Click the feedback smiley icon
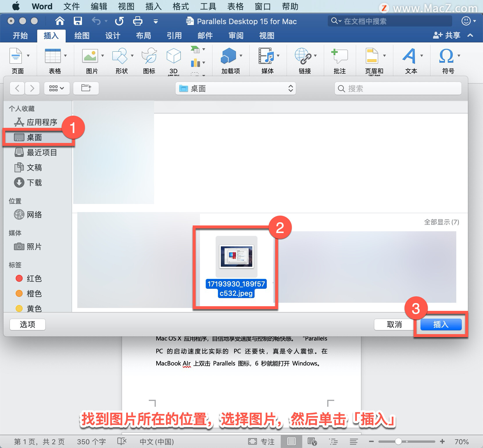Viewport: 483px width, 448px height. [x=466, y=21]
